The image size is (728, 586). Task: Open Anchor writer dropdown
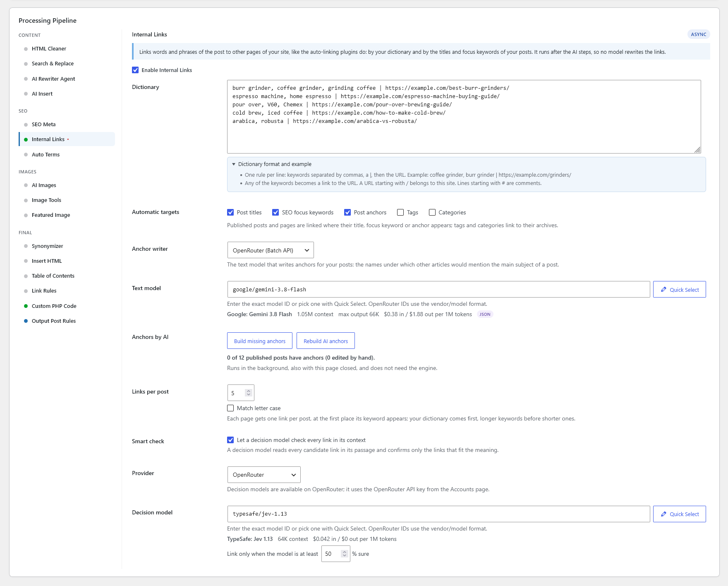point(271,250)
